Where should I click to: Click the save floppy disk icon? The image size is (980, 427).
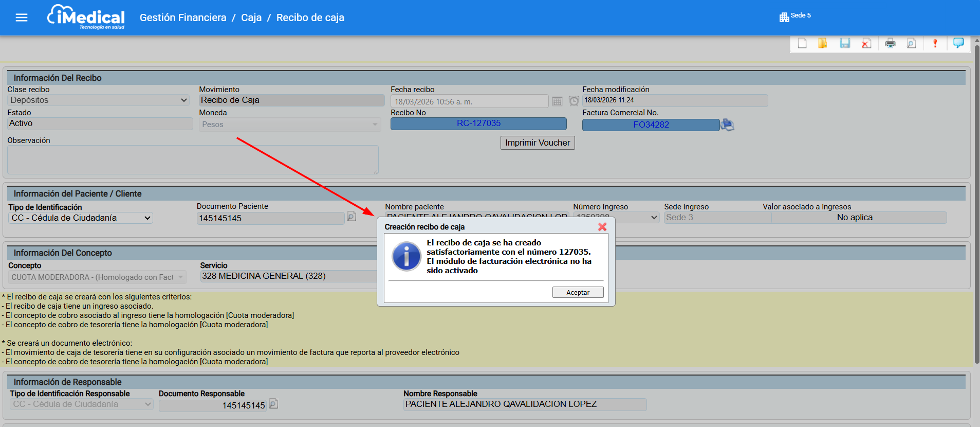pyautogui.click(x=845, y=44)
